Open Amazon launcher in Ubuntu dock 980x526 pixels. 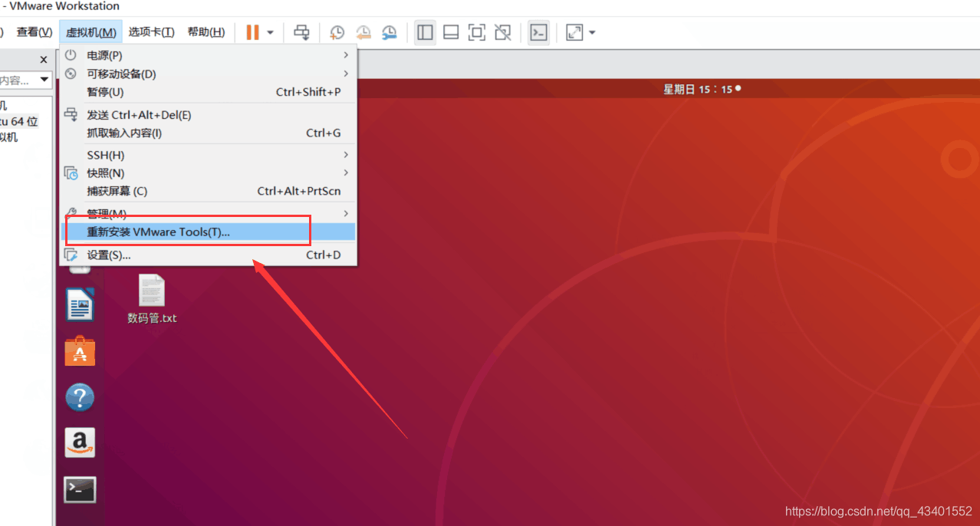tap(80, 442)
